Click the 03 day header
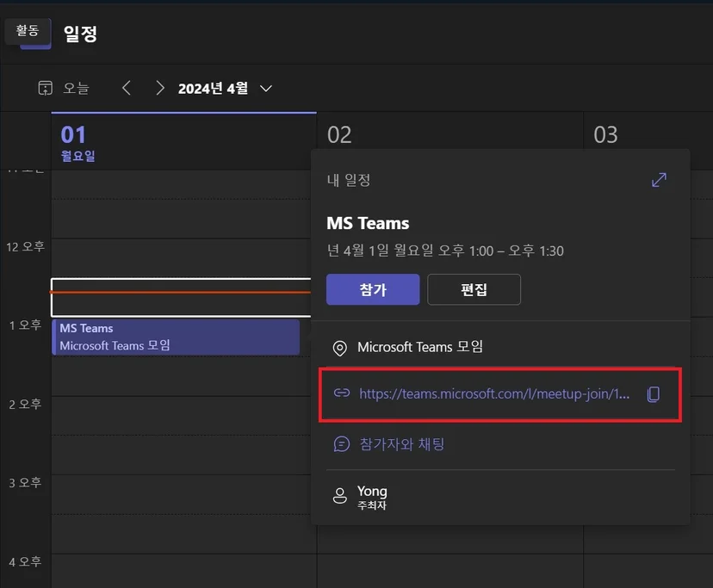This screenshot has width=713, height=588. click(605, 134)
